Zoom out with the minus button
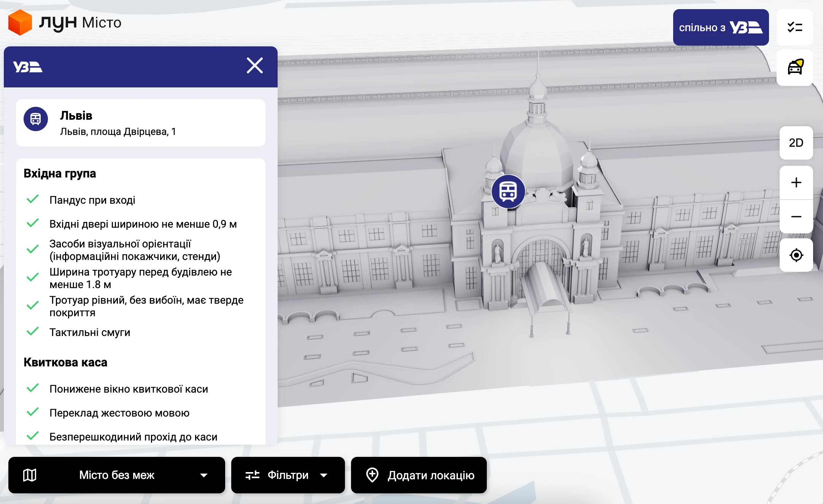Screen dimensions: 823x504 tap(796, 217)
